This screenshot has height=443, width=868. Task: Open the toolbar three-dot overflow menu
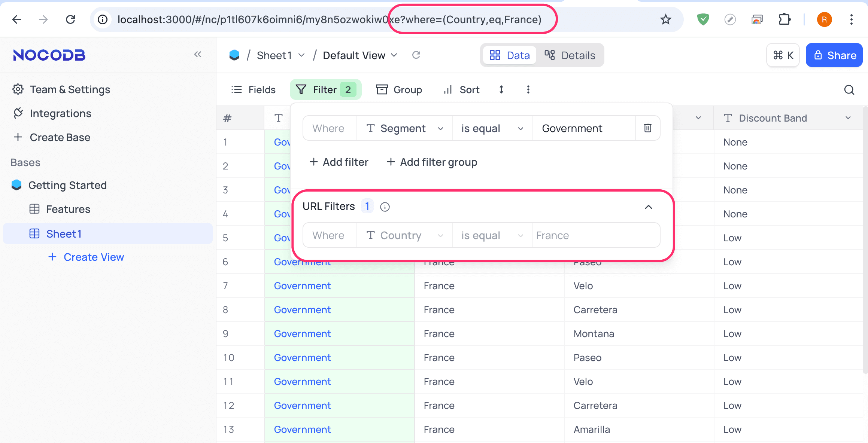pos(528,89)
